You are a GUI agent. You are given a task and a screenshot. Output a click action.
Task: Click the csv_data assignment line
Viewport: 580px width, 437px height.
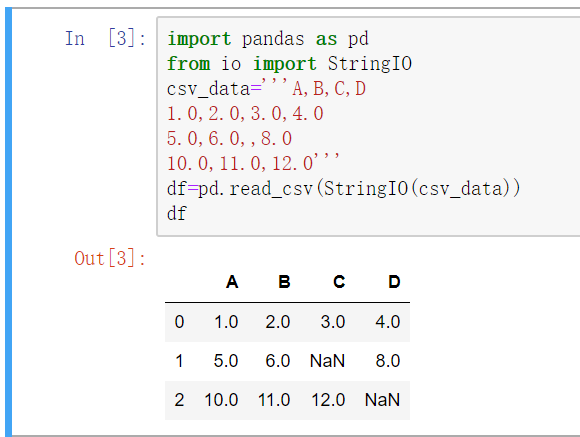coord(266,89)
